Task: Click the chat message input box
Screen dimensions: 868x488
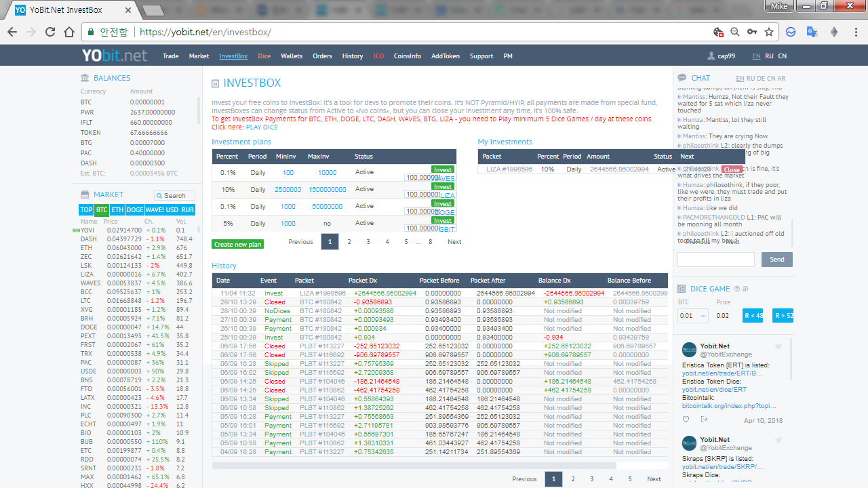Action: pyautogui.click(x=716, y=260)
